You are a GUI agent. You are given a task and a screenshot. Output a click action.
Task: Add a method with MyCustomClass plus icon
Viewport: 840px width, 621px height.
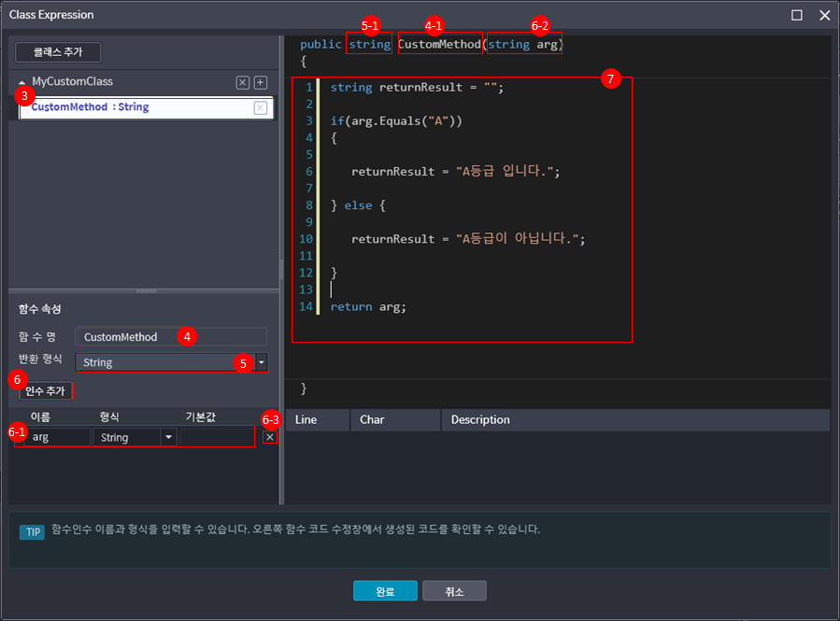click(x=261, y=83)
